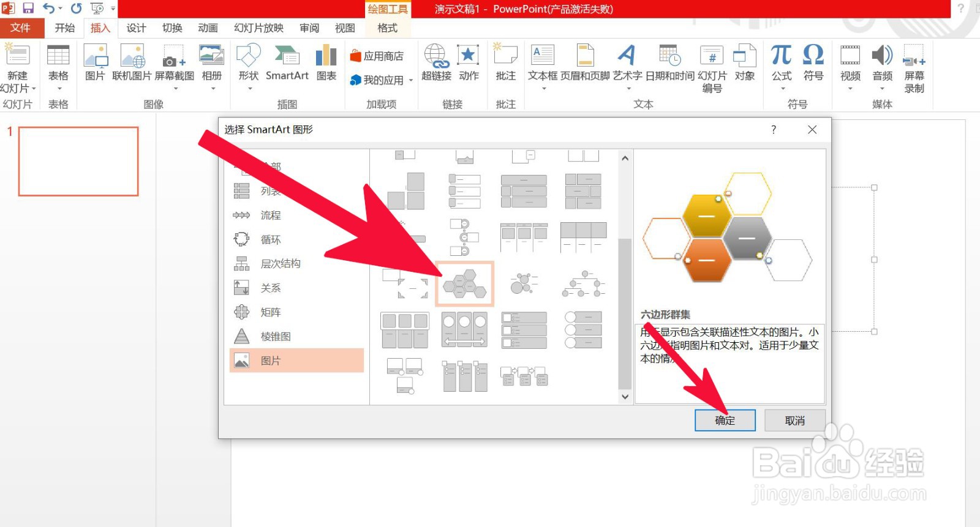Undo the last action
Screen dimensions: 980x527
48,9
